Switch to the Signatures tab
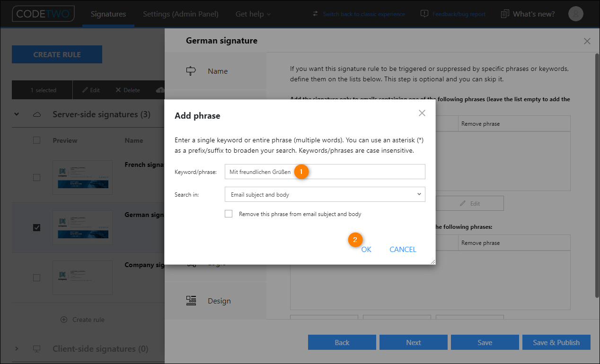This screenshot has height=364, width=600. point(108,14)
